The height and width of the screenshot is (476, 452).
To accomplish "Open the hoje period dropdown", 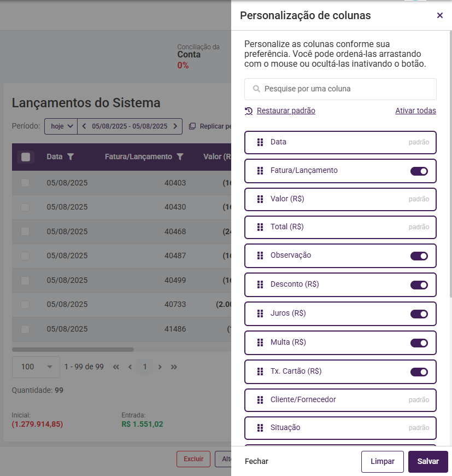I will click(61, 126).
